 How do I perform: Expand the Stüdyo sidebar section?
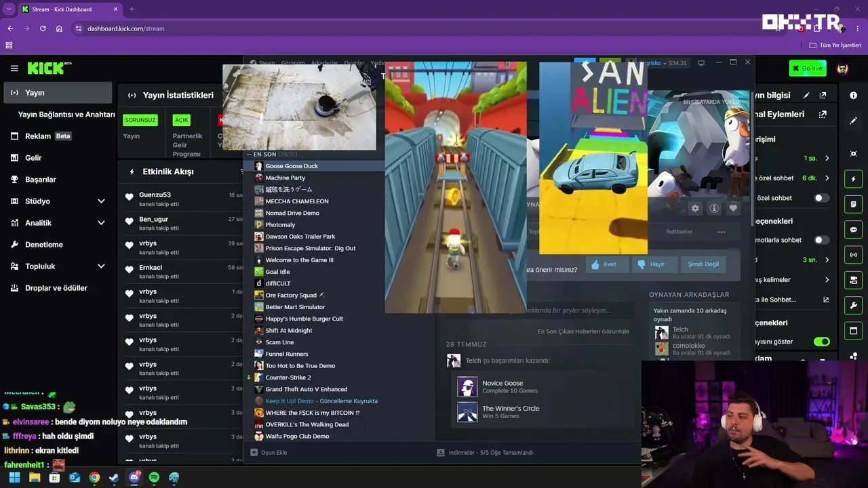[x=101, y=201]
